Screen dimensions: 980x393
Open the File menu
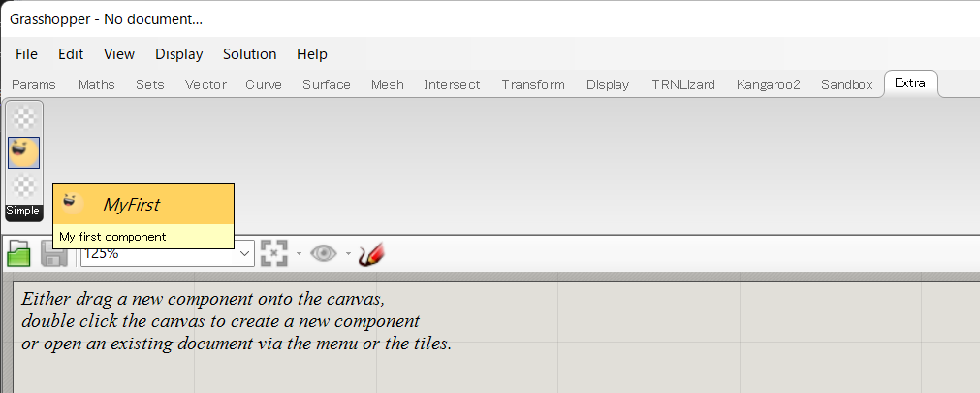[26, 54]
